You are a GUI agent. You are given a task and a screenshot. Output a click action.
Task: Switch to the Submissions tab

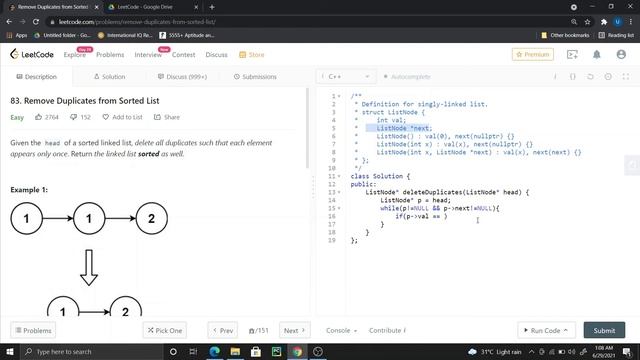click(x=255, y=77)
